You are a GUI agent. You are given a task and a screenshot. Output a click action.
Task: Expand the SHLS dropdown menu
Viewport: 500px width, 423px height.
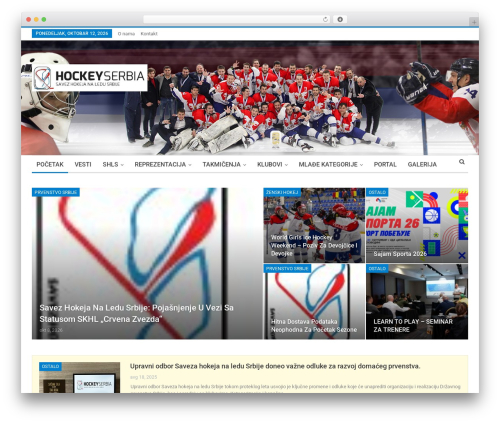click(x=113, y=164)
